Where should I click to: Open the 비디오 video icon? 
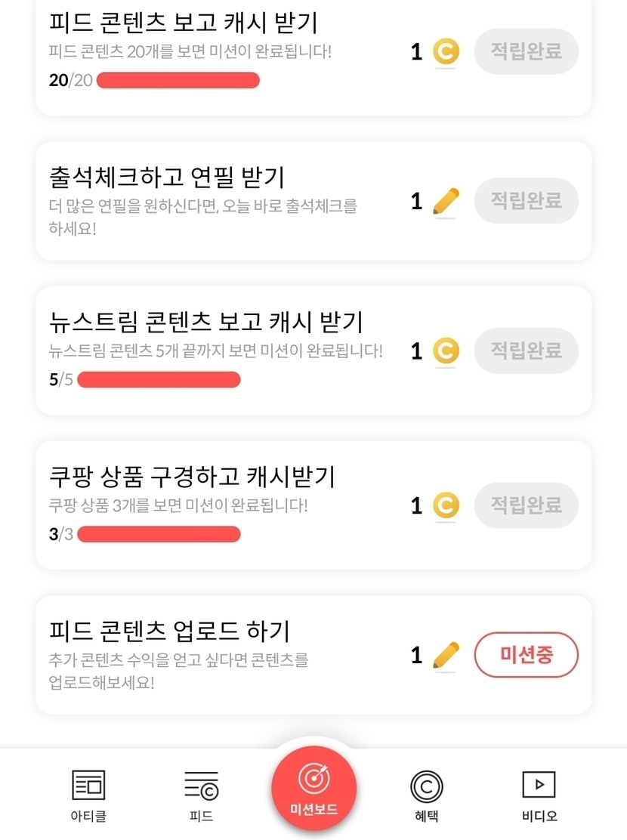coord(539,785)
